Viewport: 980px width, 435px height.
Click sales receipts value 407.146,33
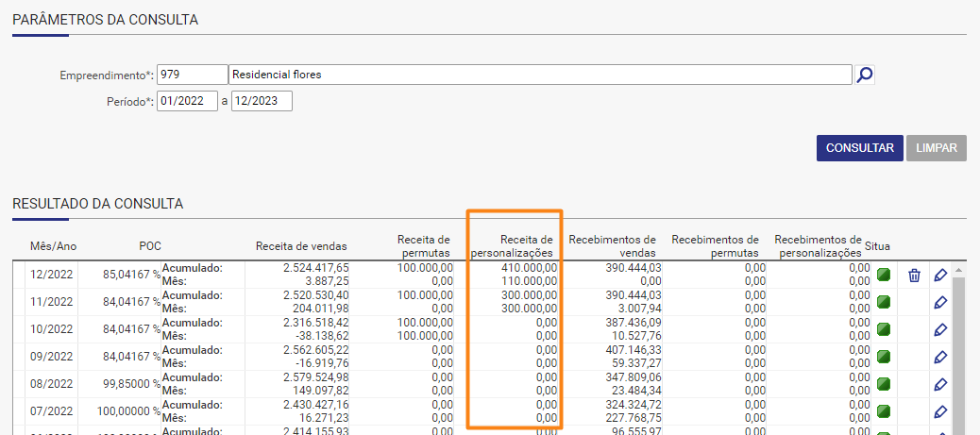point(634,351)
